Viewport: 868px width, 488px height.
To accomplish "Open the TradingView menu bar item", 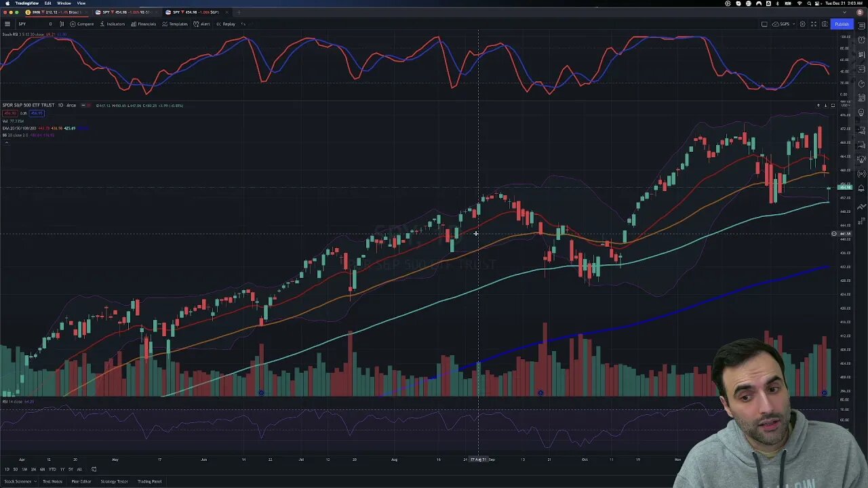I will click(x=26, y=3).
